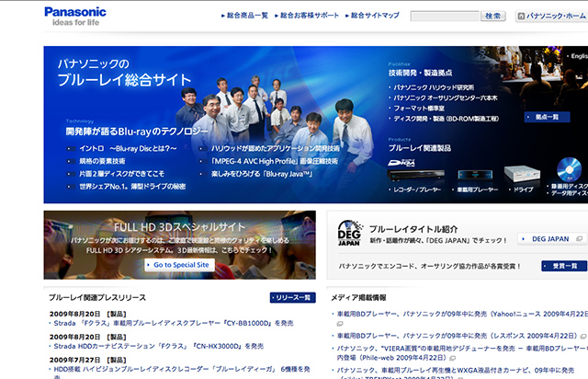588x379 pixels.
Task: Select the car-mounted player product image
Action: point(475,175)
